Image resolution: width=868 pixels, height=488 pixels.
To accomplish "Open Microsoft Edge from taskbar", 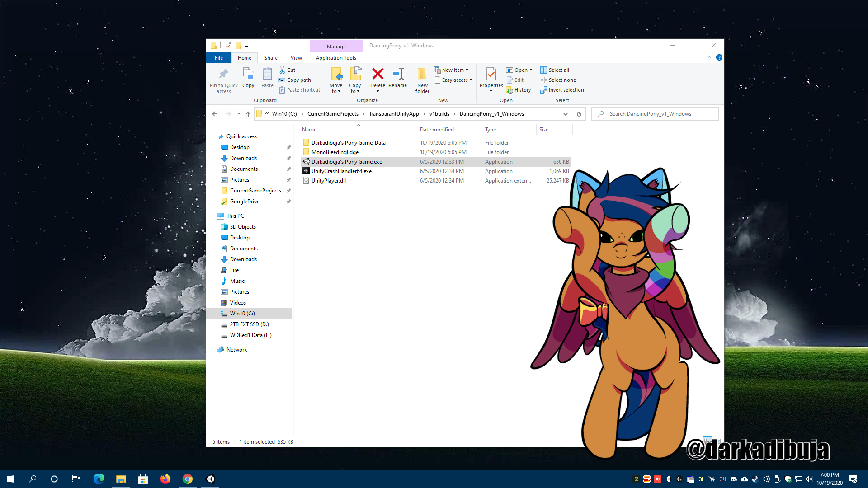I will tap(99, 479).
